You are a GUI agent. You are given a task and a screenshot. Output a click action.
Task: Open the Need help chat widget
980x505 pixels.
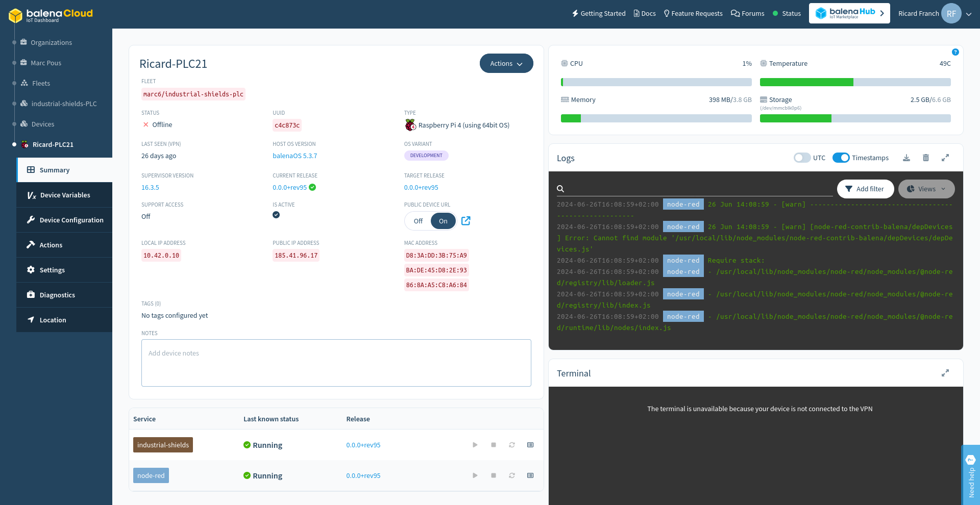click(x=970, y=475)
